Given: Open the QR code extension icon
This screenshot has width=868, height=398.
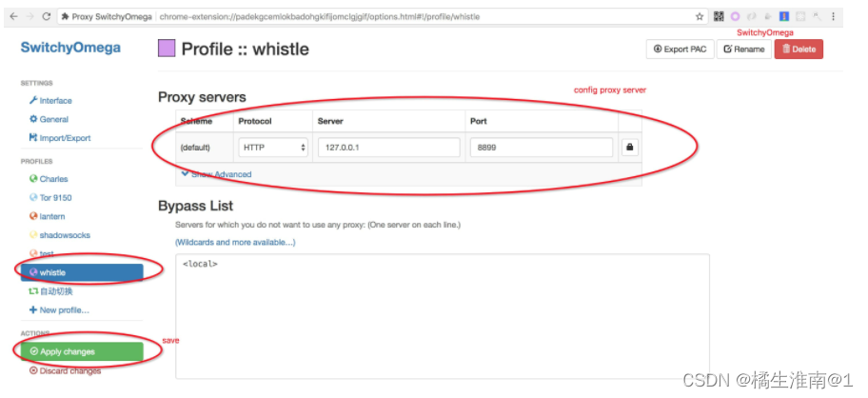Looking at the screenshot, I should pyautogui.click(x=719, y=16).
